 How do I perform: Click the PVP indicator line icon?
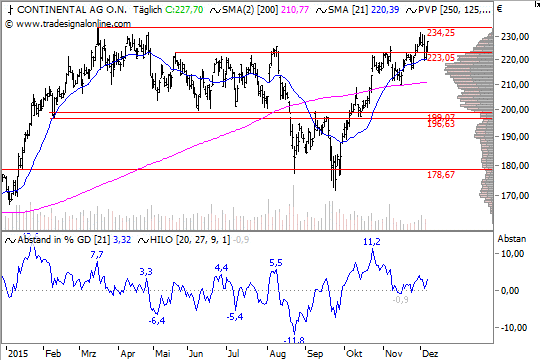point(411,10)
